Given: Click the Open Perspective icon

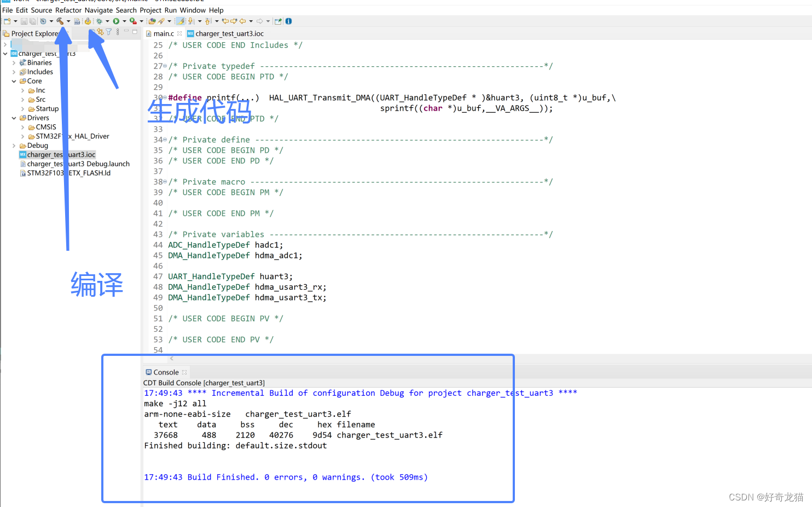Looking at the screenshot, I should point(278,21).
